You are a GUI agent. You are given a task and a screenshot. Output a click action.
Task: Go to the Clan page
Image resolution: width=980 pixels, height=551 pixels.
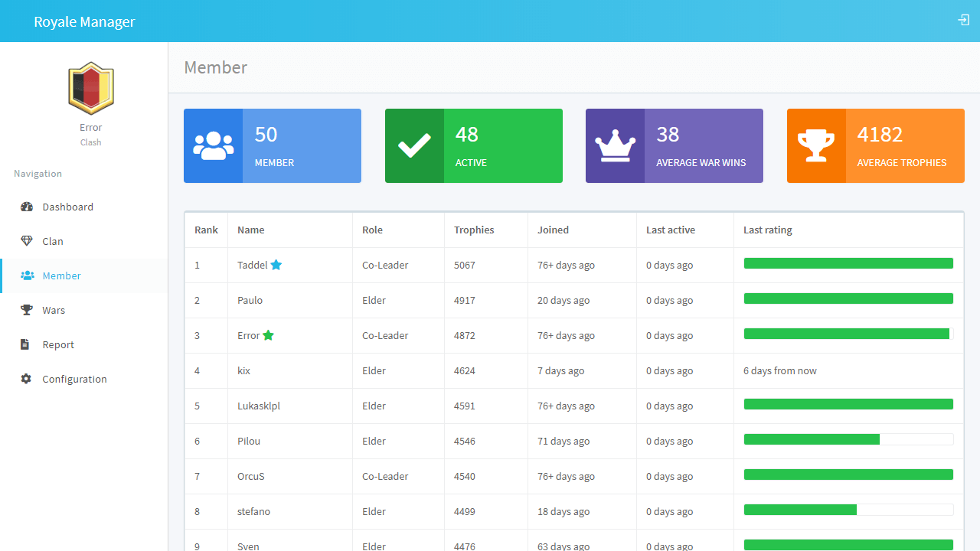(52, 241)
